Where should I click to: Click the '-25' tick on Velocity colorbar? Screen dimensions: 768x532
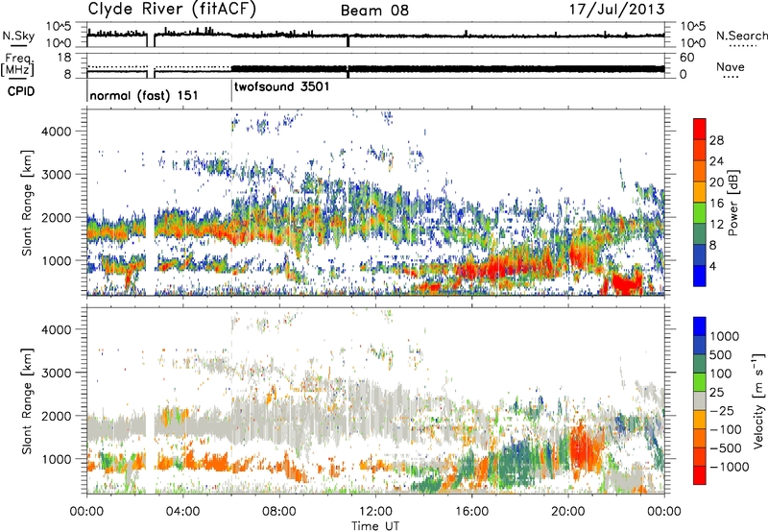(x=722, y=410)
